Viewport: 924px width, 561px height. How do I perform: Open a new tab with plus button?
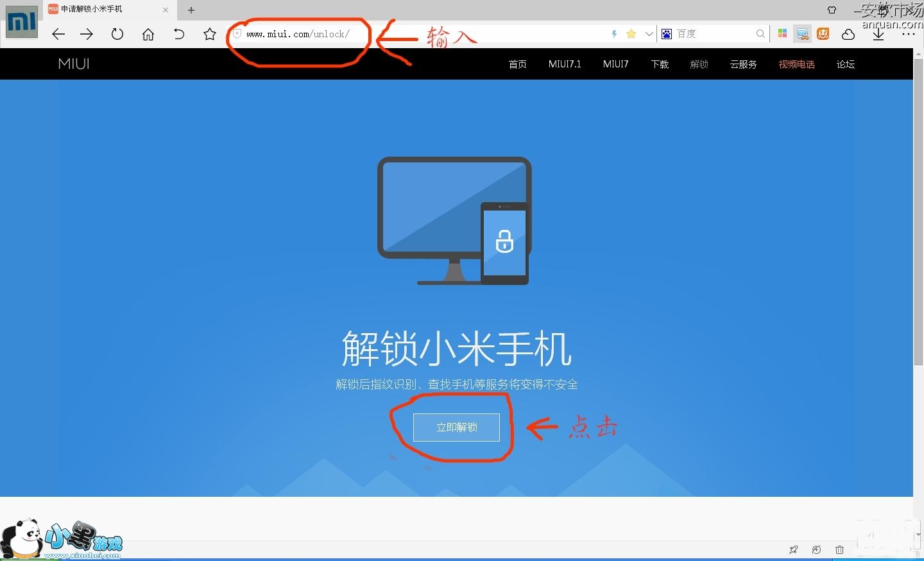click(191, 10)
